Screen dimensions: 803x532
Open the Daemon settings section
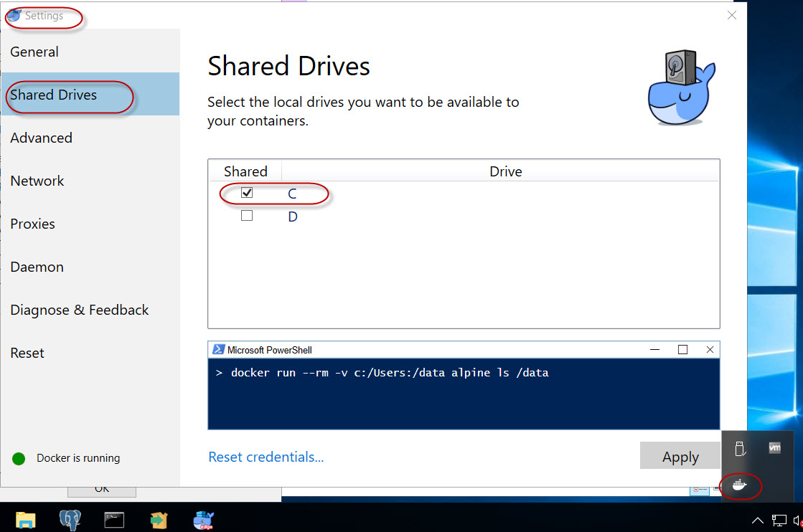(37, 267)
